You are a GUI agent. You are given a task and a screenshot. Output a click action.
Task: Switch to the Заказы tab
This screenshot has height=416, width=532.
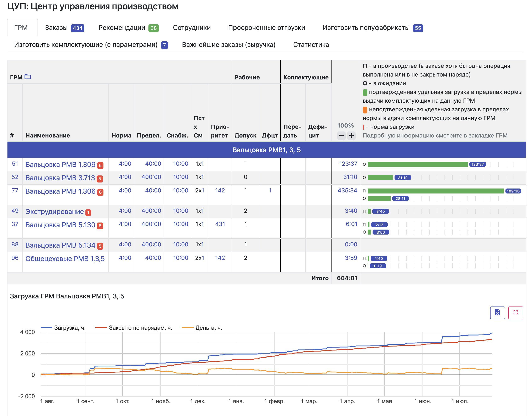point(64,28)
